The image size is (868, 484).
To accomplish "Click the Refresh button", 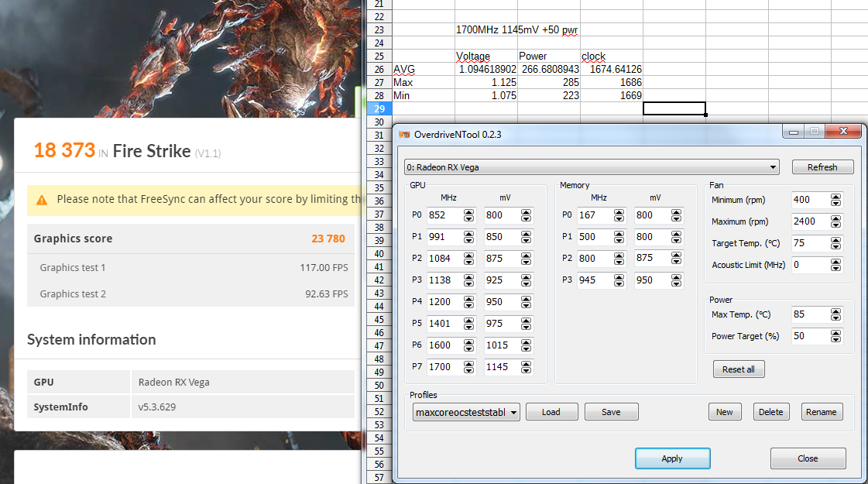I will point(822,166).
